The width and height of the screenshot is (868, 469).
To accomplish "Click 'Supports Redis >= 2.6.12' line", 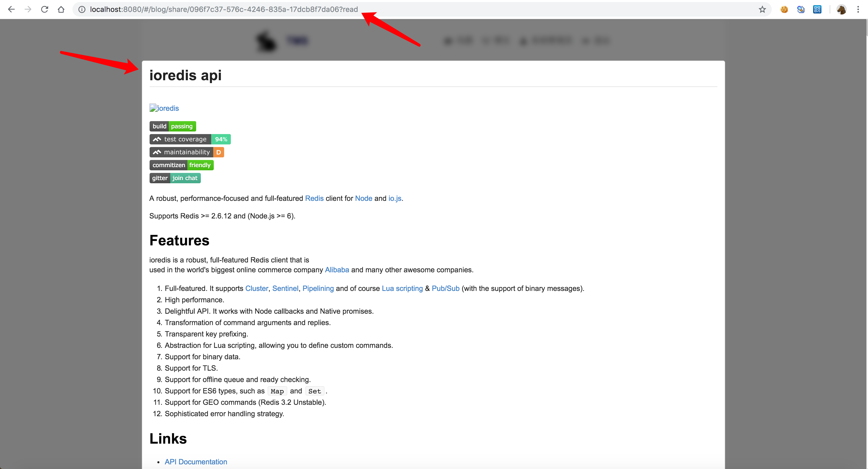I will 222,216.
